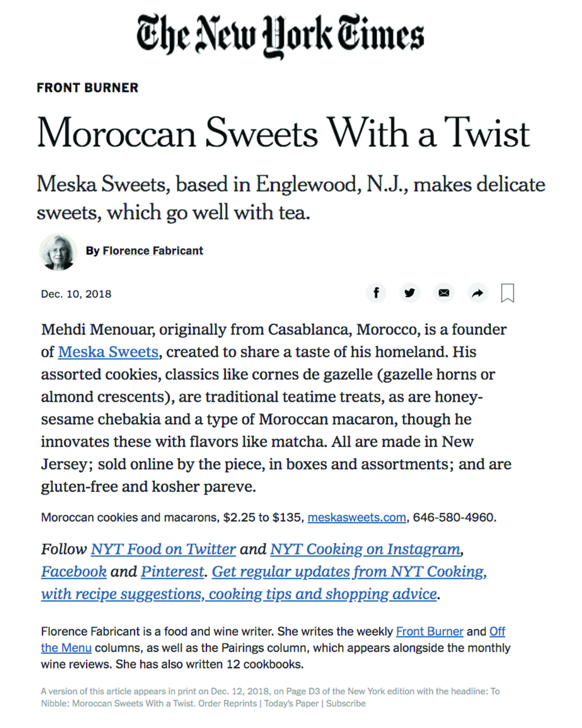
Task: Open the italic Facebook link
Action: click(x=74, y=572)
